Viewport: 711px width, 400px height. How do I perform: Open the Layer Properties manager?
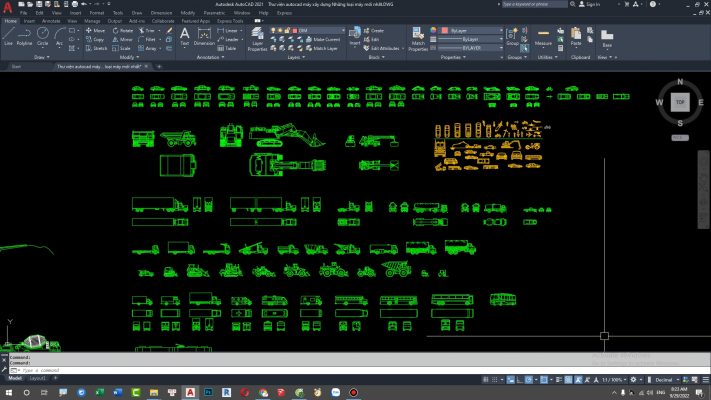pyautogui.click(x=257, y=38)
